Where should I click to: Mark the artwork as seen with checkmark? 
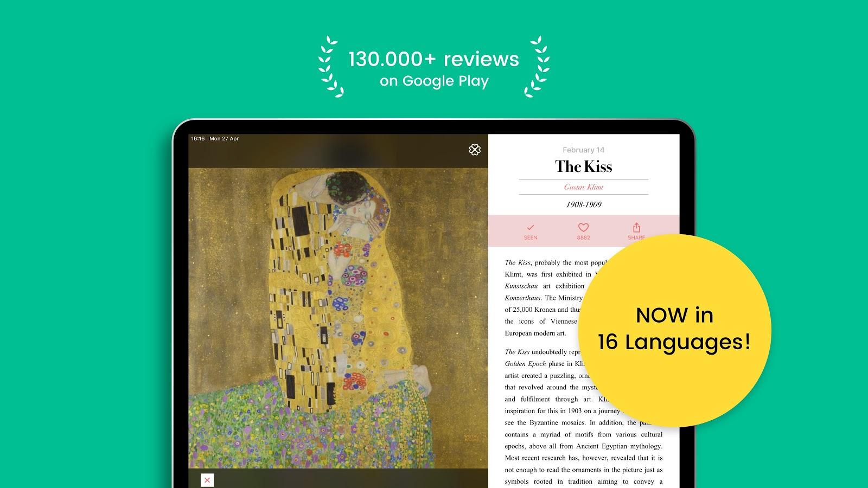[x=531, y=227]
